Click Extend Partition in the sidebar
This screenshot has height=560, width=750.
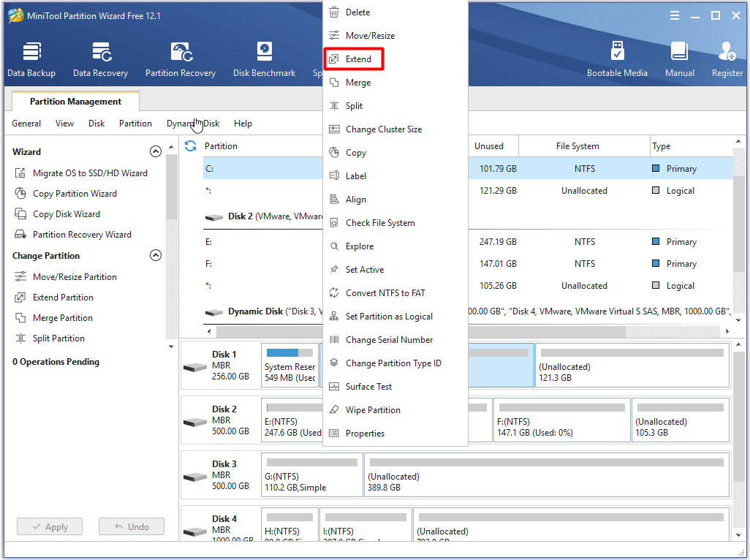point(53,298)
